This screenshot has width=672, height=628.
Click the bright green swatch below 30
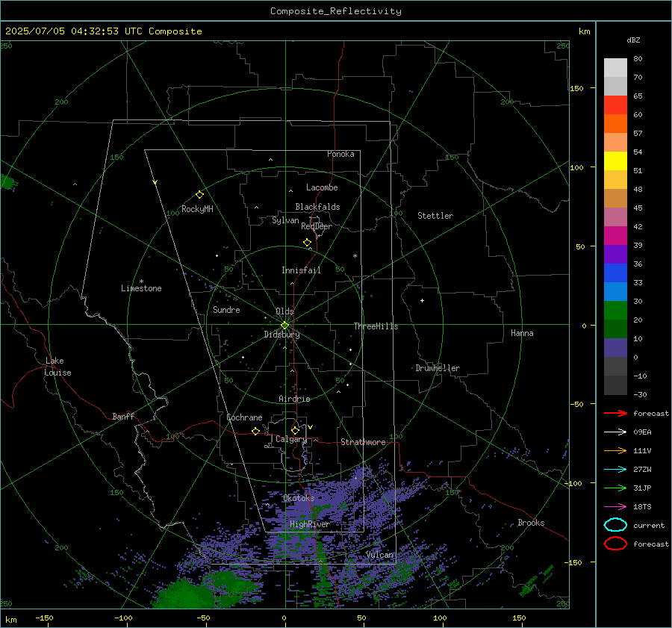615,310
